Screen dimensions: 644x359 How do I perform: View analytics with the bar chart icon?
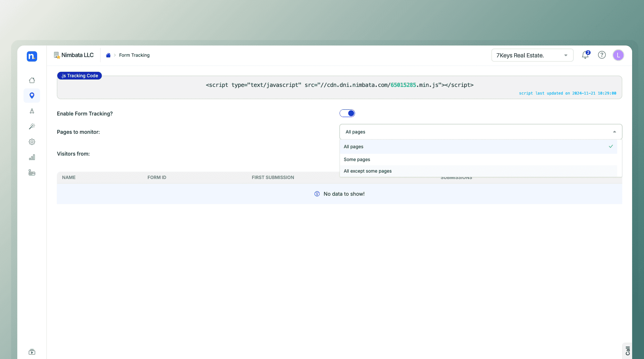[x=32, y=157]
